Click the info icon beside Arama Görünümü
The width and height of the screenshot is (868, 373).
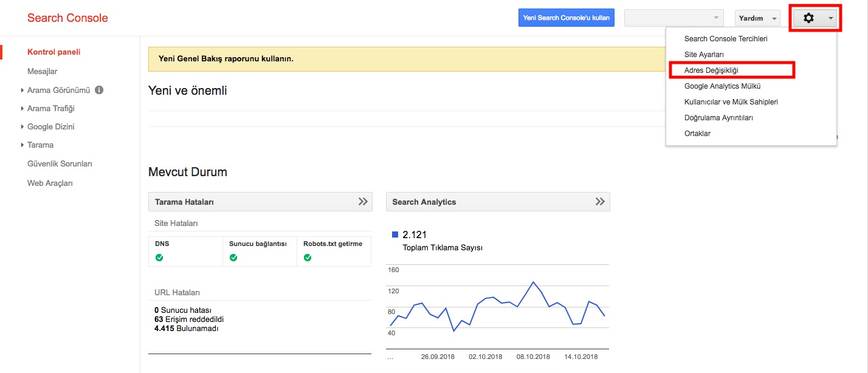coord(99,90)
